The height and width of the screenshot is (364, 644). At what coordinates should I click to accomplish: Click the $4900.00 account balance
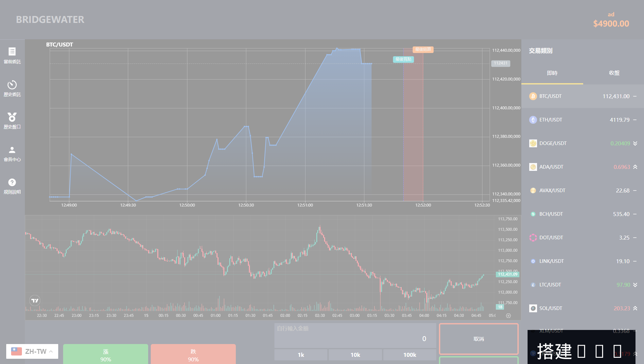(x=611, y=24)
